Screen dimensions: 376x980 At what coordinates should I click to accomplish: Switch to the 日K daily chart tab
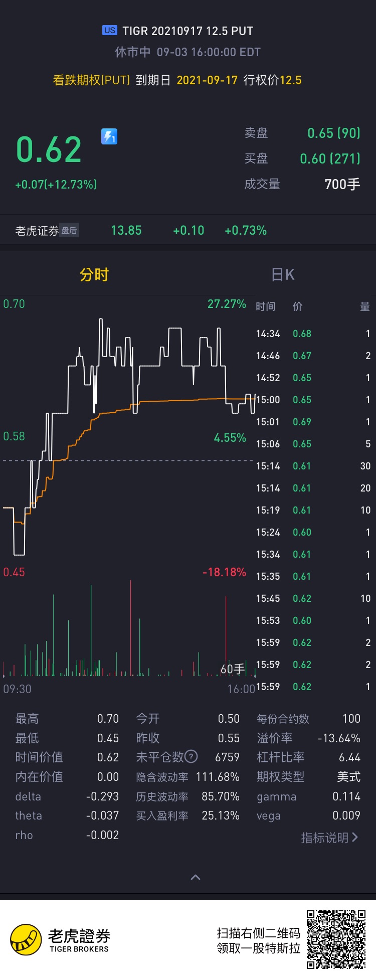pos(283,274)
